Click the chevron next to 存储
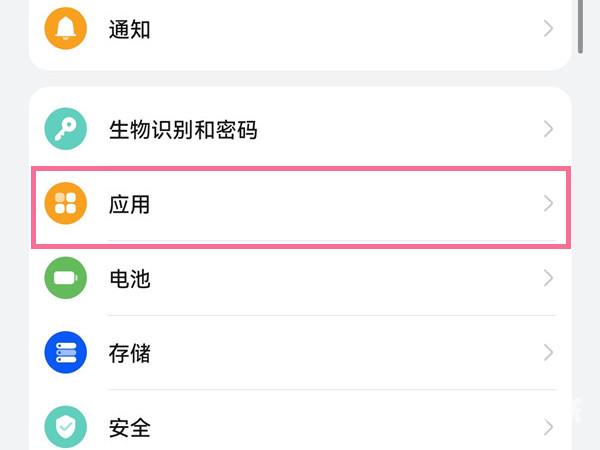 coord(548,353)
